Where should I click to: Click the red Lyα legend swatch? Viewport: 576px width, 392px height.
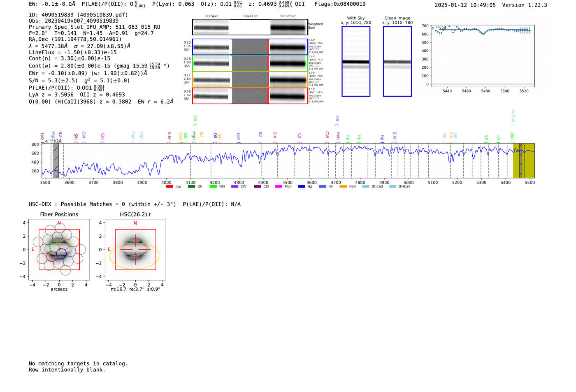(x=169, y=187)
